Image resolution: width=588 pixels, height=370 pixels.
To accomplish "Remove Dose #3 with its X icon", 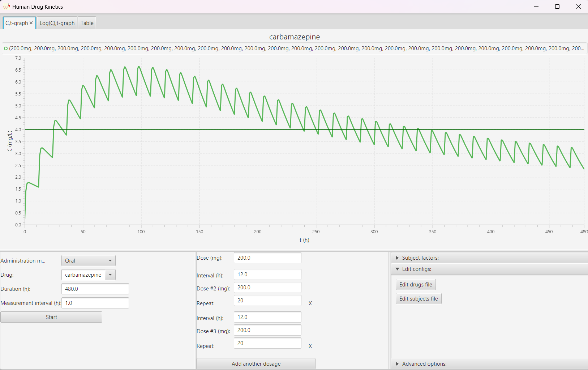I will click(x=310, y=346).
